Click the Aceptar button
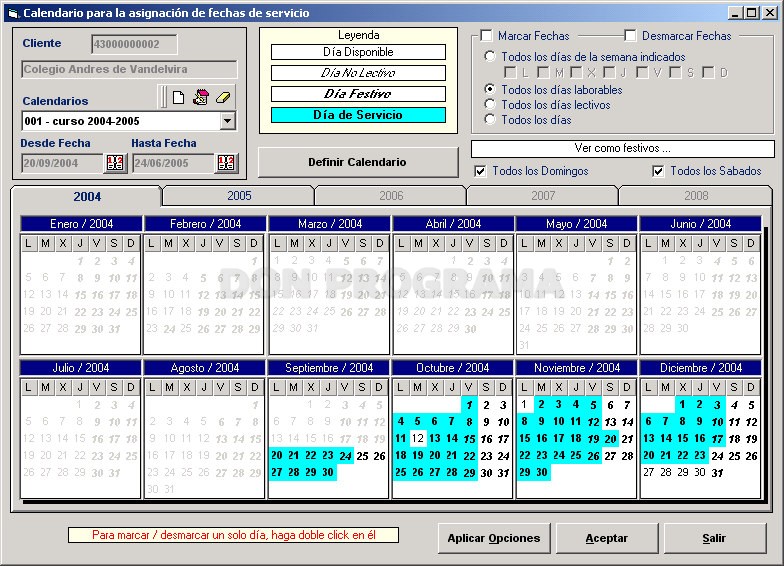 tap(606, 538)
